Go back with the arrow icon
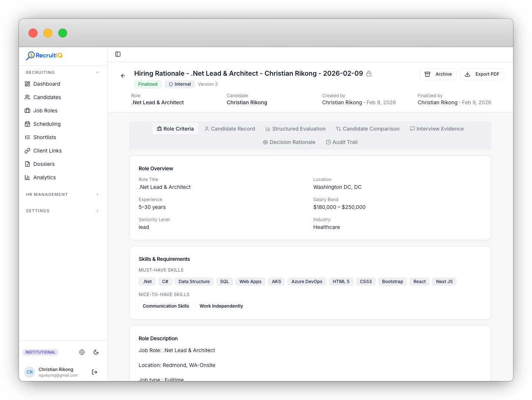 coord(123,76)
